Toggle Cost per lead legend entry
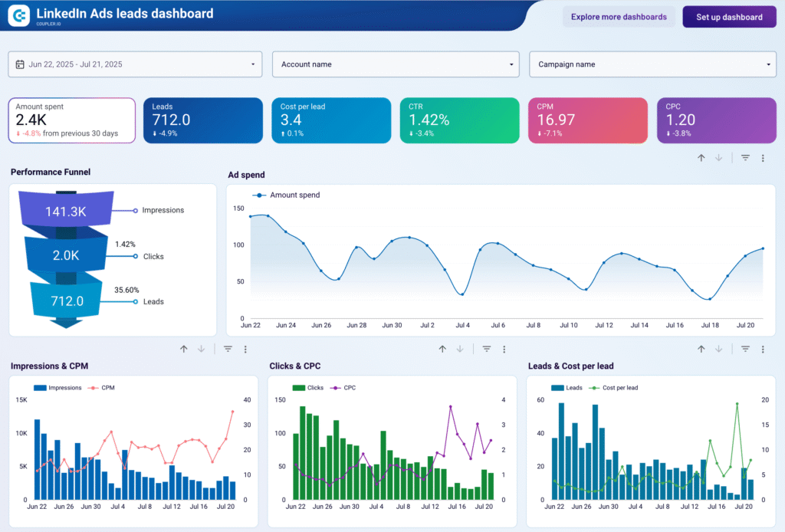The image size is (785, 532). pyautogui.click(x=619, y=388)
